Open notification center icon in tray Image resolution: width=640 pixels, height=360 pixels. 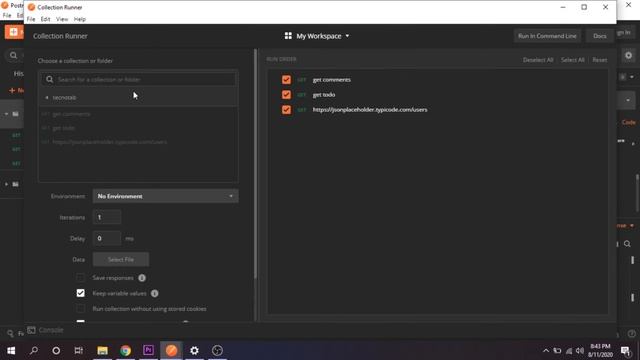tap(625, 351)
